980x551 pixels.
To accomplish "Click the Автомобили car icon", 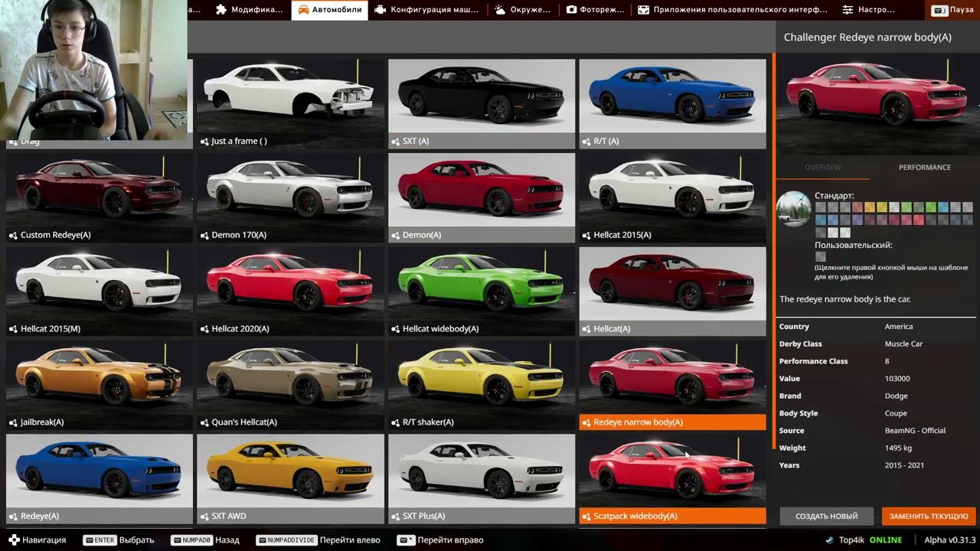I will [x=303, y=10].
